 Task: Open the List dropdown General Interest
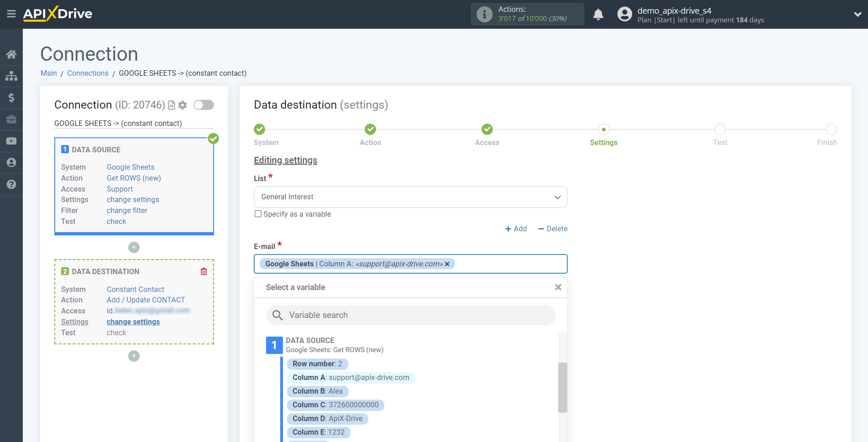410,197
